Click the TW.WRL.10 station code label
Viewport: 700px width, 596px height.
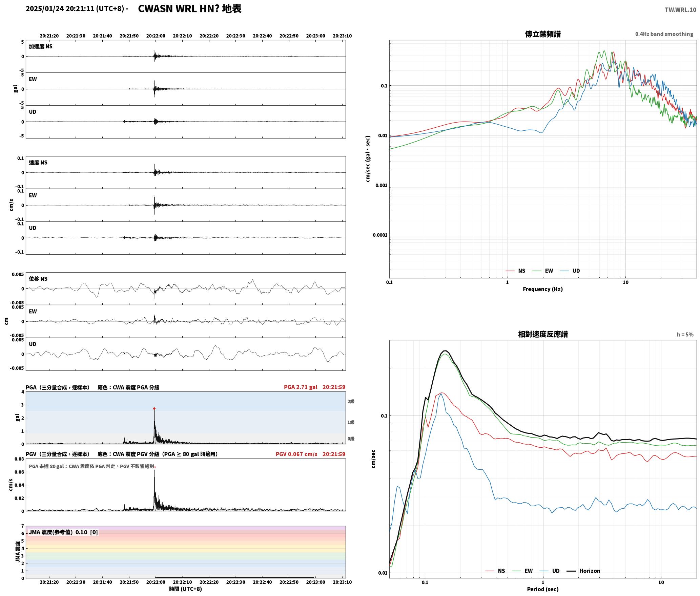pos(680,10)
